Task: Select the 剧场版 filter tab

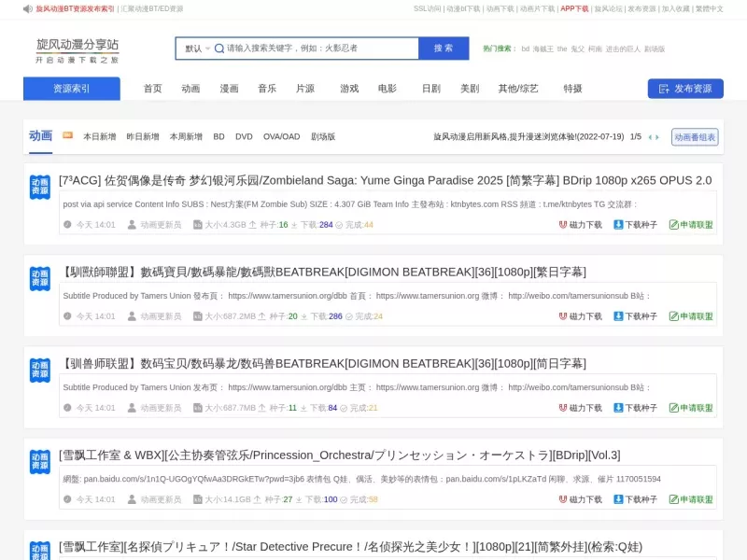Action: coord(323,136)
